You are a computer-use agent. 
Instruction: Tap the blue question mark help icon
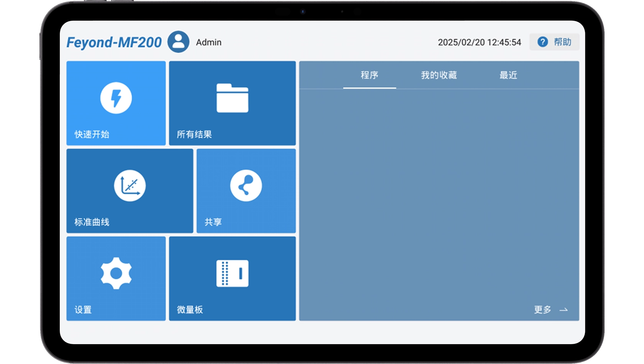click(542, 42)
